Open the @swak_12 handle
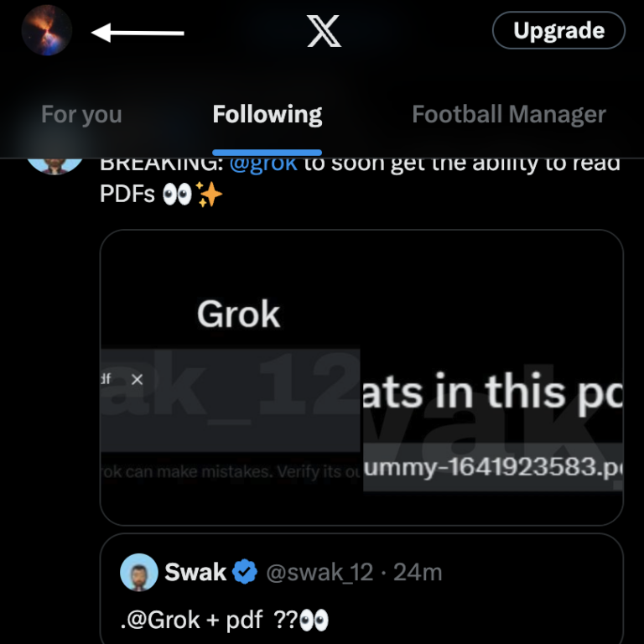This screenshot has width=644, height=644. coord(319,574)
